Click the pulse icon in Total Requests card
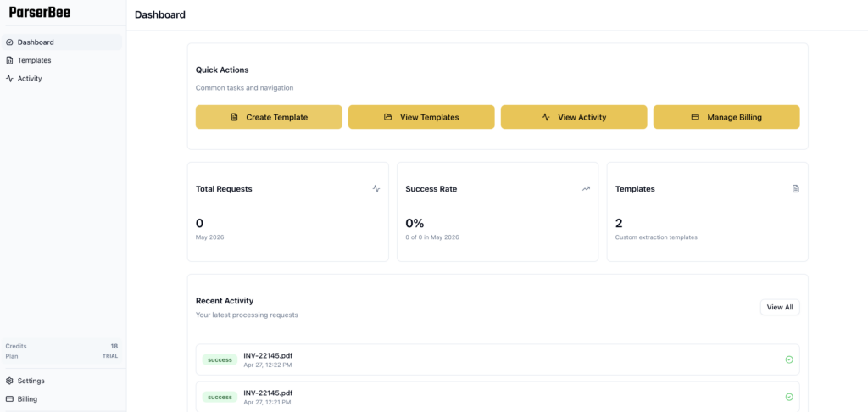 click(376, 189)
